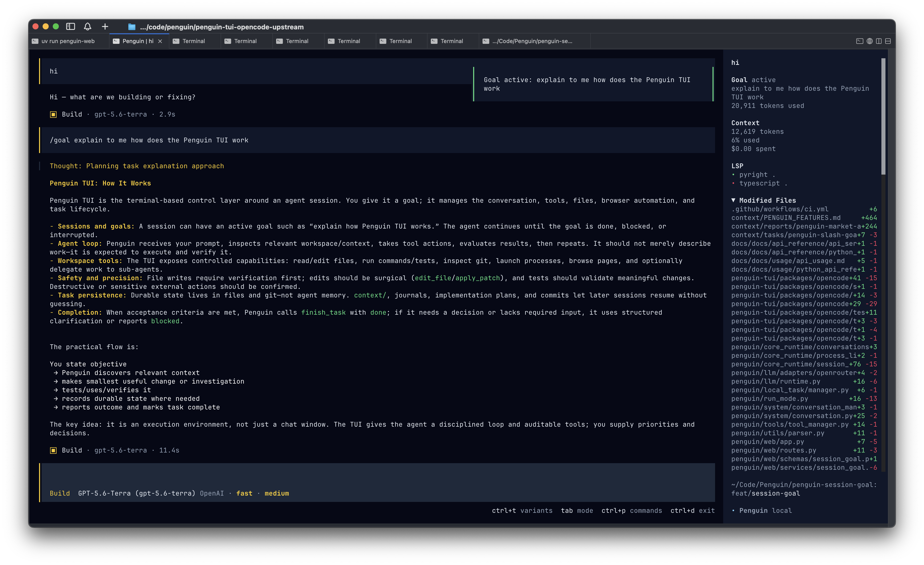Viewport: 924px width, 565px height.
Task: Open penguin-tui opencode row with +41 -15
Action: 804,278
